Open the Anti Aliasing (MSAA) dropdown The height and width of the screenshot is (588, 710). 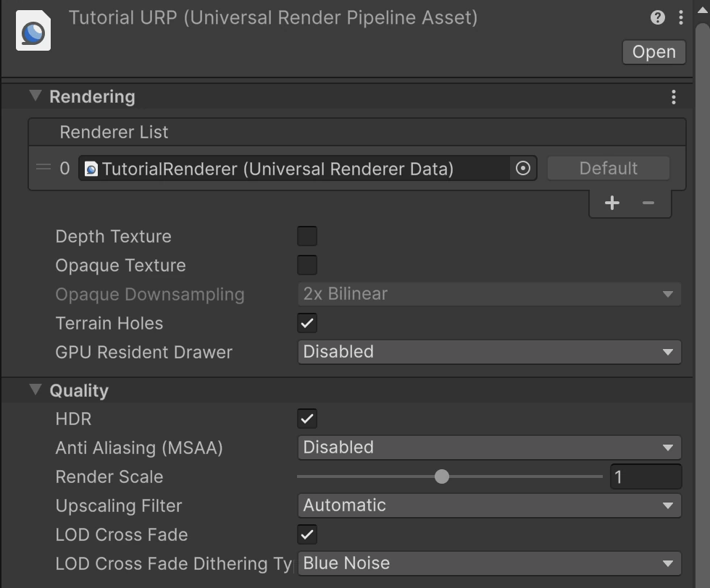489,448
